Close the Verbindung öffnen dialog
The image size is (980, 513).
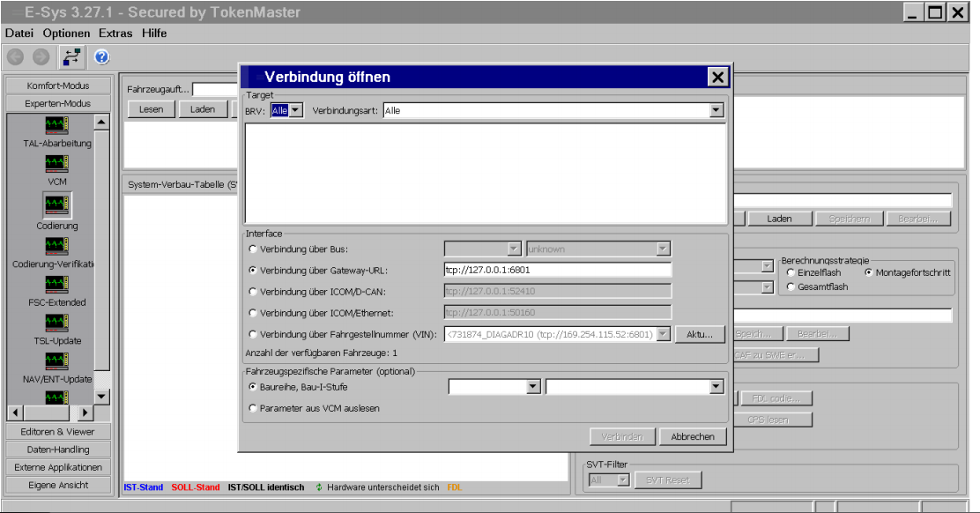click(x=717, y=77)
